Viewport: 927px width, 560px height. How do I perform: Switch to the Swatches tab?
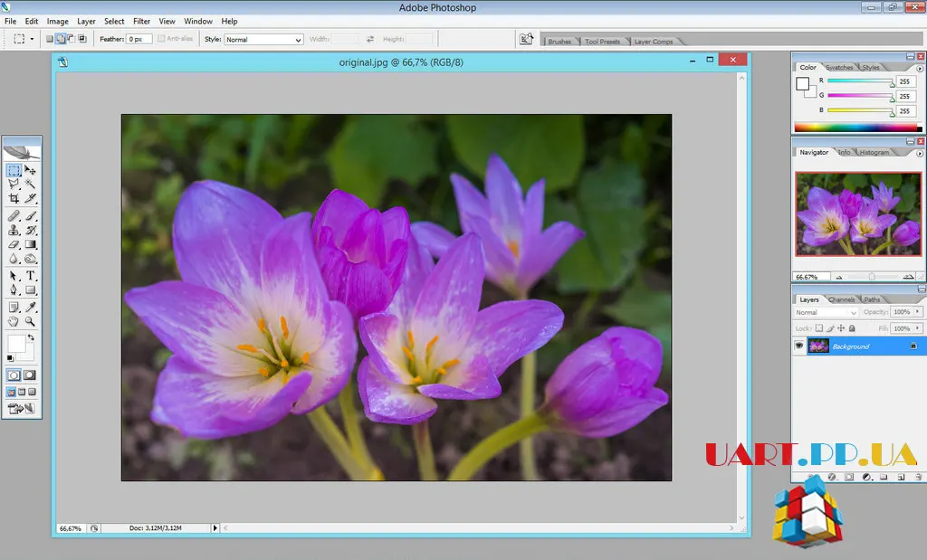pos(839,67)
